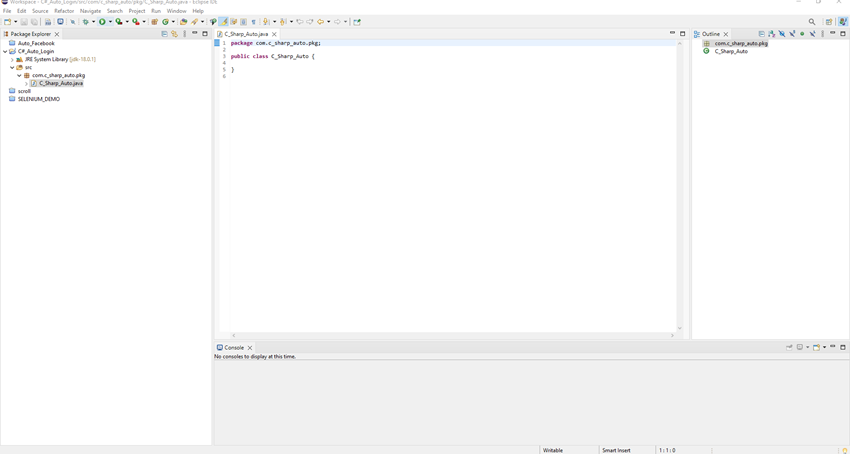Click the New file wizard toolbar icon

coord(7,22)
